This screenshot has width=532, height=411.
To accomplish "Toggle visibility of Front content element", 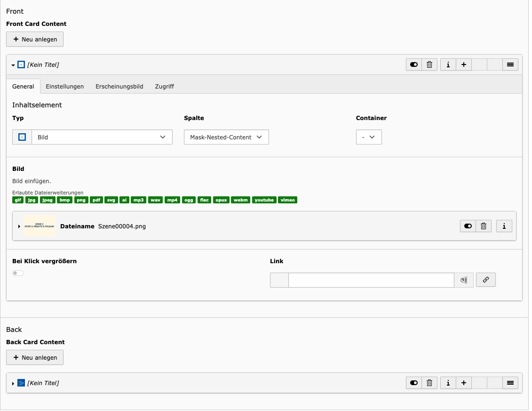I will click(x=414, y=65).
